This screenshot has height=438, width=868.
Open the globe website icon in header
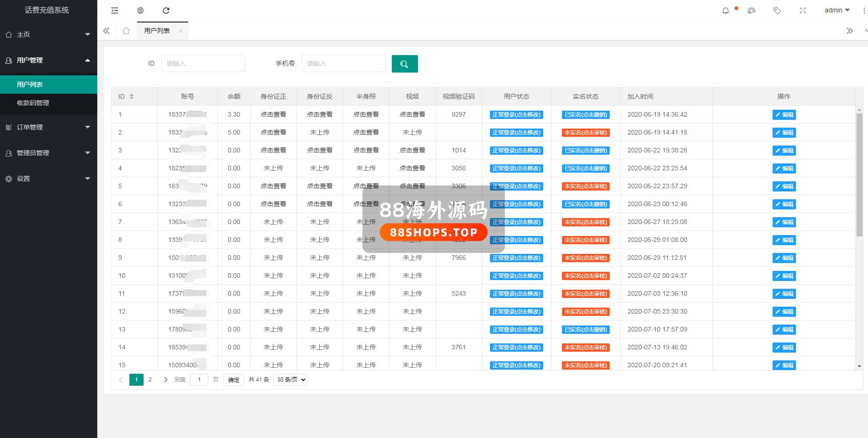pyautogui.click(x=140, y=11)
